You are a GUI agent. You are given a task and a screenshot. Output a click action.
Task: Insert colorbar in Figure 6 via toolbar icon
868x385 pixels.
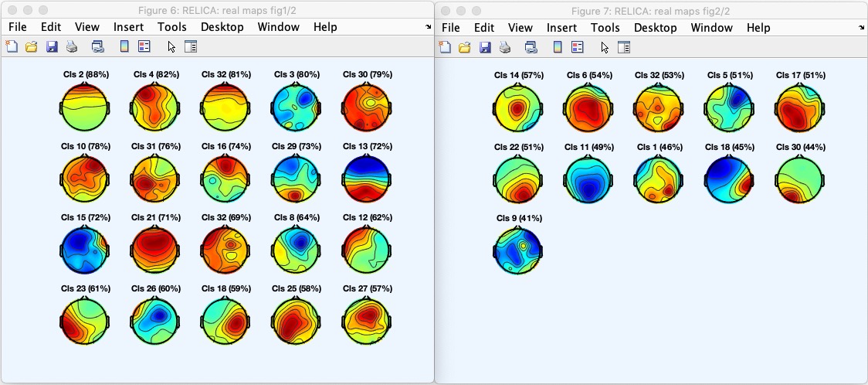tap(124, 46)
